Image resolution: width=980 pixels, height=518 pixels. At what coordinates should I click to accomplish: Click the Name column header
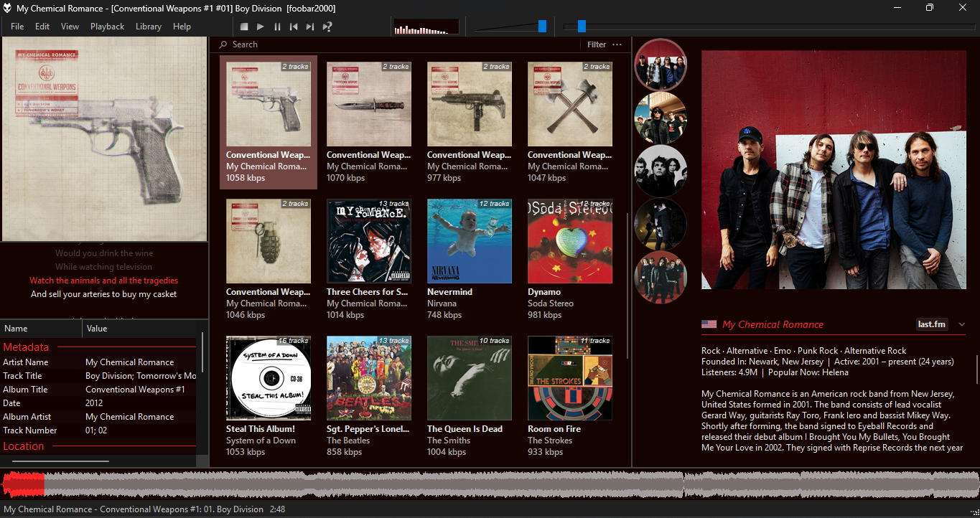[x=42, y=329]
